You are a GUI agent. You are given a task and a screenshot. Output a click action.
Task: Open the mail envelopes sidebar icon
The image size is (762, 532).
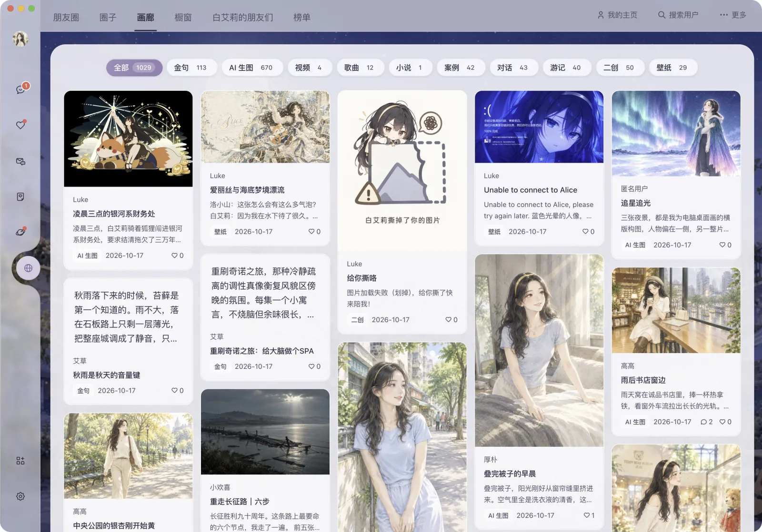coord(20,161)
